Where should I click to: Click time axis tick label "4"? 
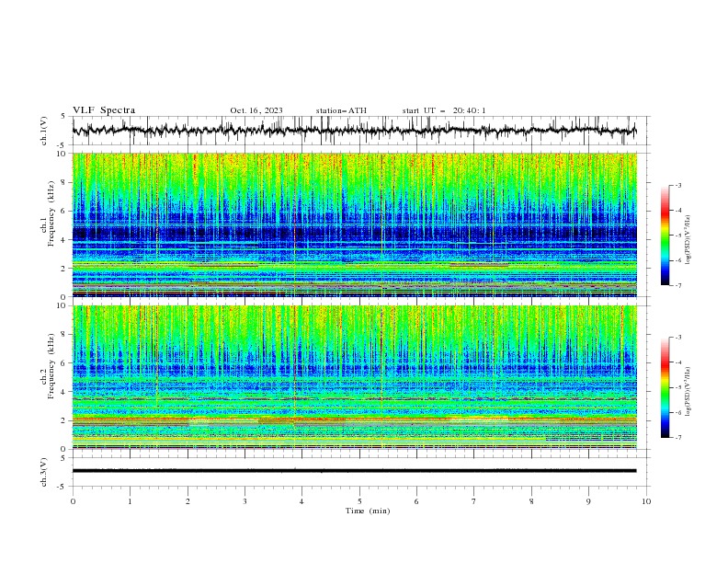tap(302, 501)
